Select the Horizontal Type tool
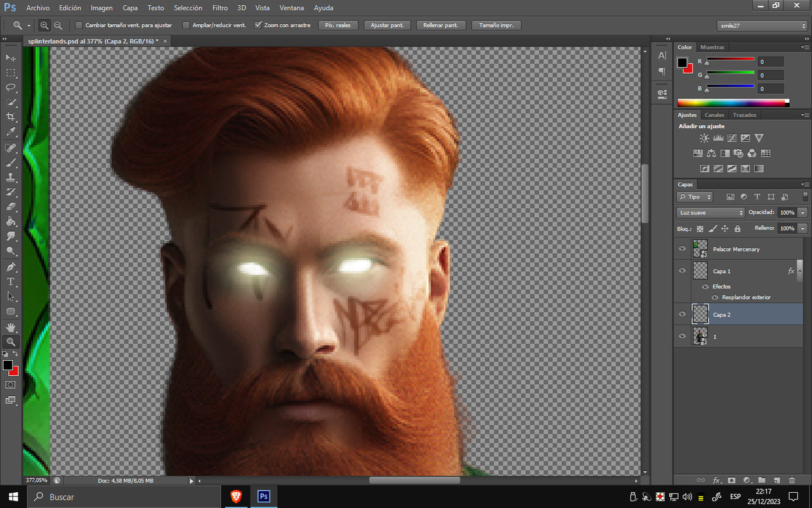 [x=11, y=281]
